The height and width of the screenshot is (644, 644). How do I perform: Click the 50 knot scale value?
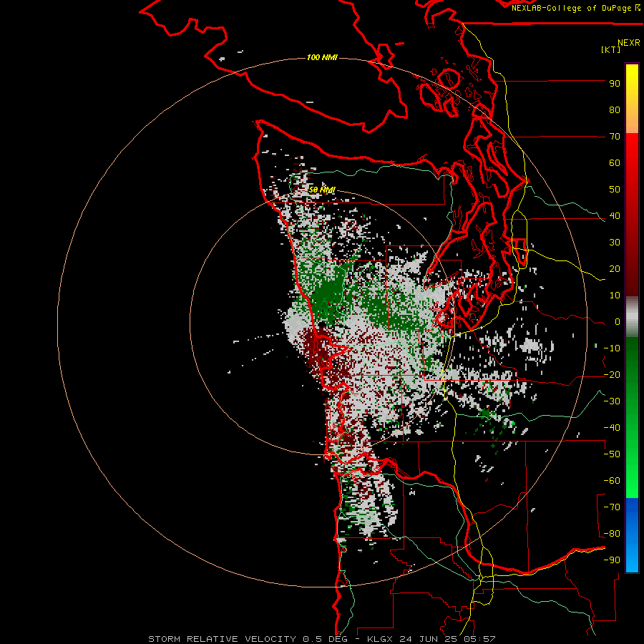point(615,190)
